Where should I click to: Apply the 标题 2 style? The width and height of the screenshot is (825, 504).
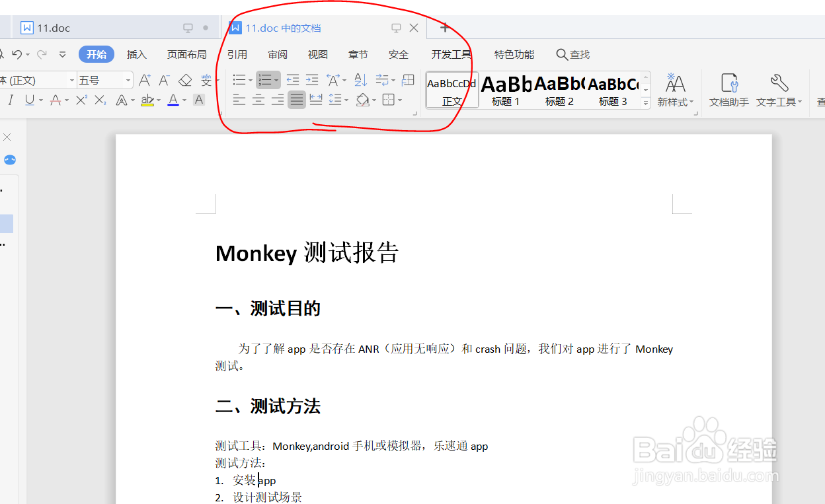559,90
